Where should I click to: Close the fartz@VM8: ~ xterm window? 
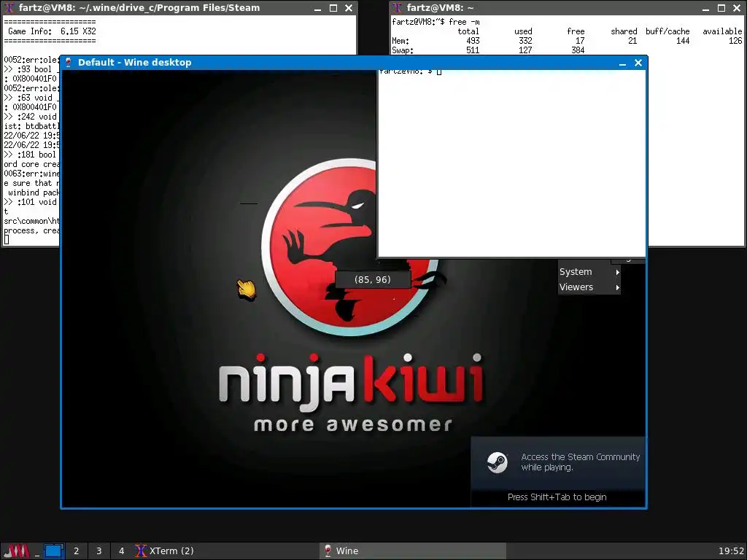pyautogui.click(x=737, y=8)
